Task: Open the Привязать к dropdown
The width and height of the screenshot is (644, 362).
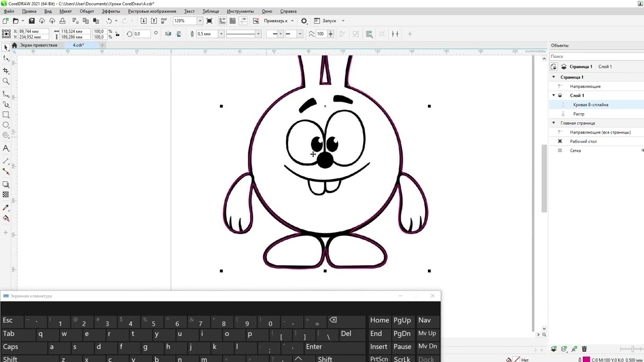Action: click(279, 21)
